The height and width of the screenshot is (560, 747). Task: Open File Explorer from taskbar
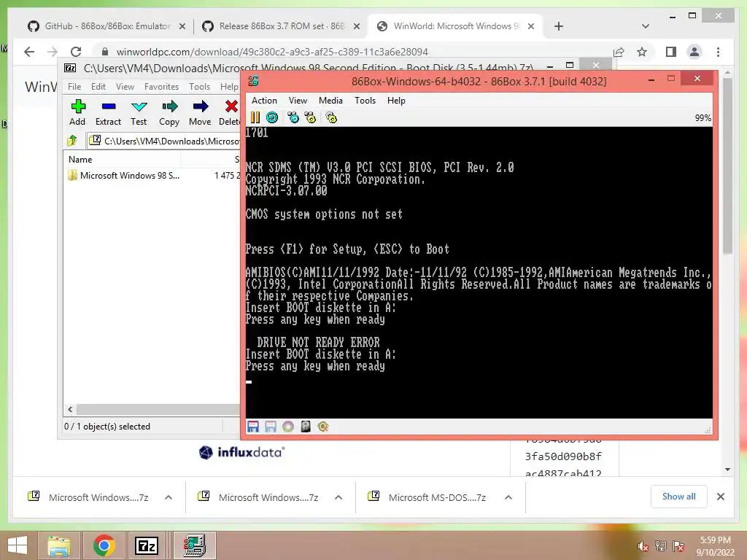(58, 545)
